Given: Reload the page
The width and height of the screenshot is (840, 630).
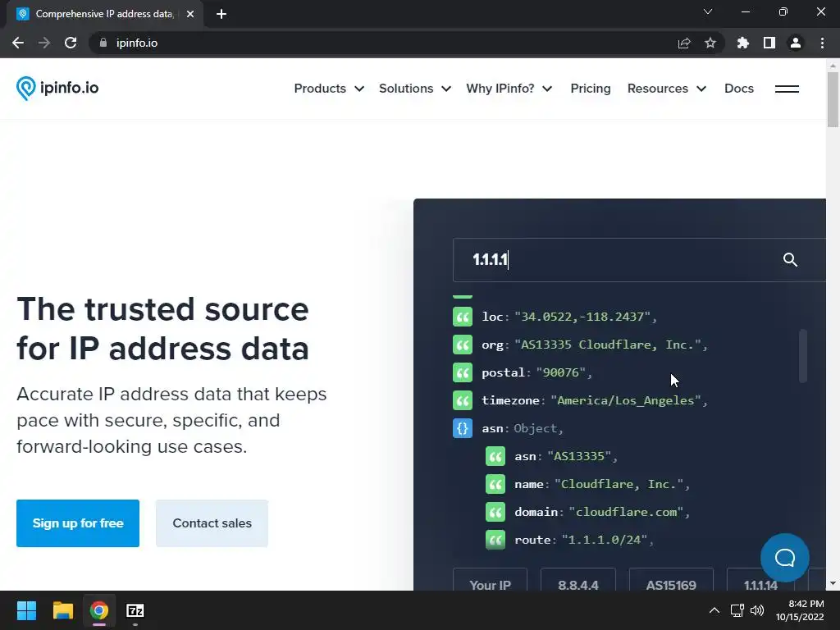Looking at the screenshot, I should [71, 43].
